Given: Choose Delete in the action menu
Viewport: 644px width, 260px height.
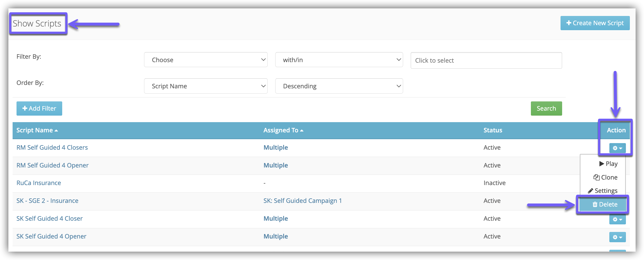Looking at the screenshot, I should (x=605, y=204).
